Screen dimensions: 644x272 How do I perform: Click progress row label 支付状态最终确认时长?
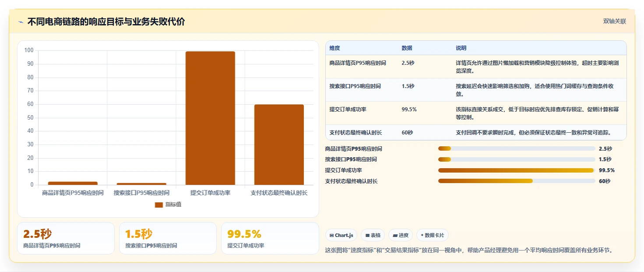pyautogui.click(x=352, y=181)
